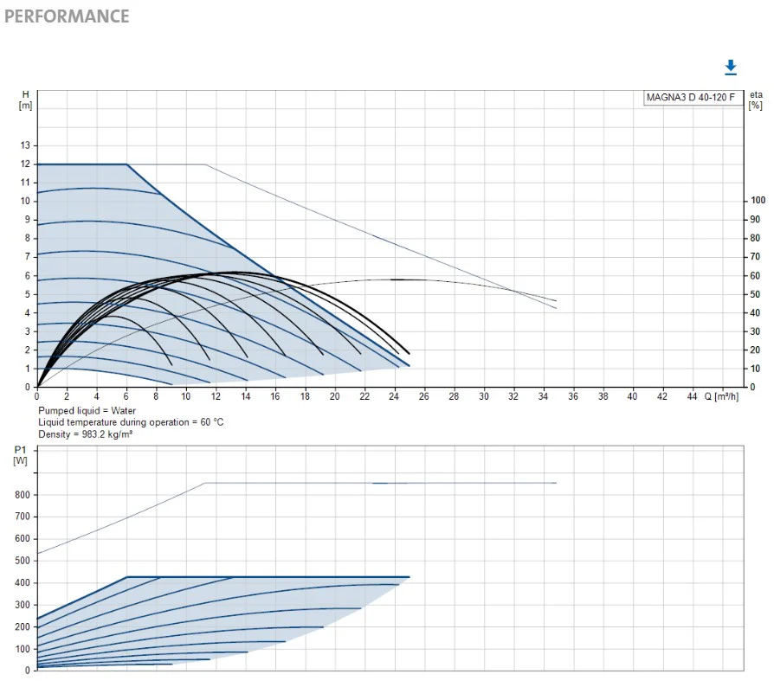Viewport: 774px width, 700px height.
Task: Click the 13 value on H axis
Action: point(25,145)
